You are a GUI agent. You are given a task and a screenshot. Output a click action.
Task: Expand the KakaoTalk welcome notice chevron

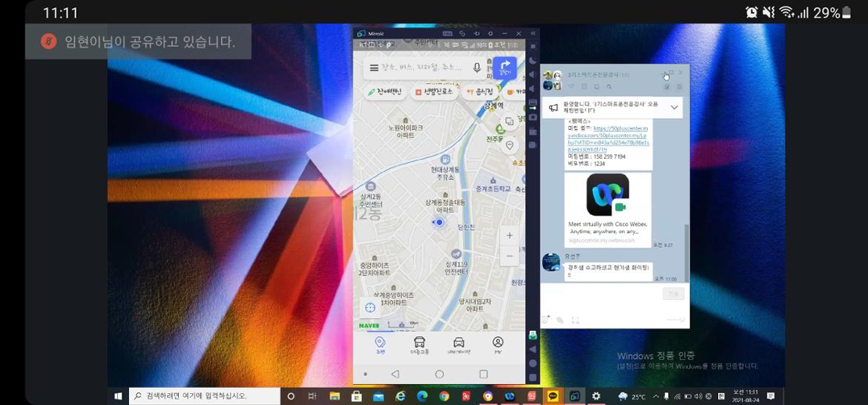(x=674, y=108)
